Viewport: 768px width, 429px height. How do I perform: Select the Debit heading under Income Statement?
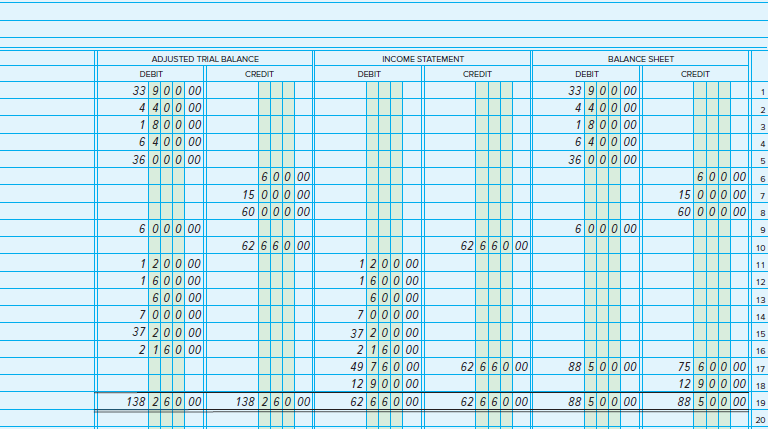coord(368,74)
